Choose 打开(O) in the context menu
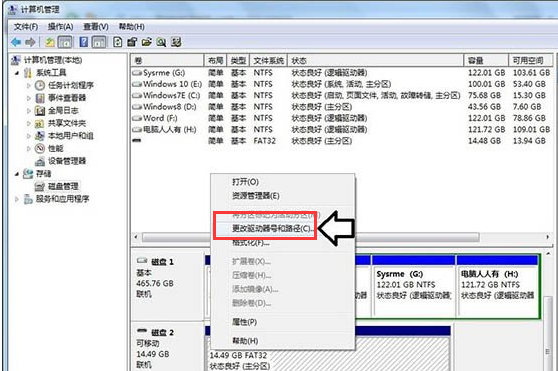The image size is (558, 371). tap(283, 182)
